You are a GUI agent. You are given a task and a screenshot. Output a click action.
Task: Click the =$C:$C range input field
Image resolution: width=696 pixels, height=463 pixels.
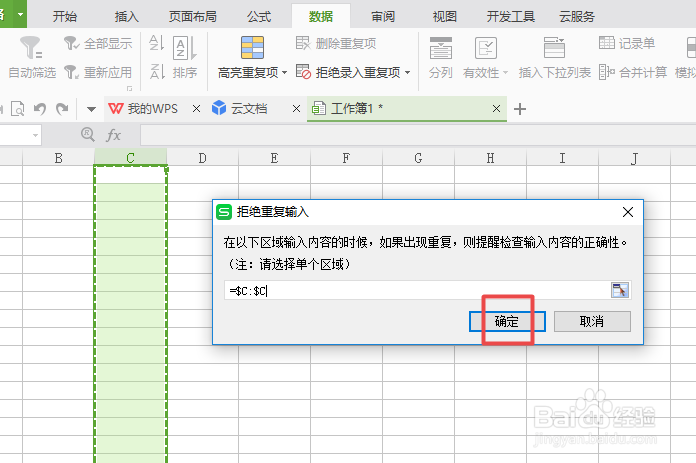pyautogui.click(x=417, y=291)
